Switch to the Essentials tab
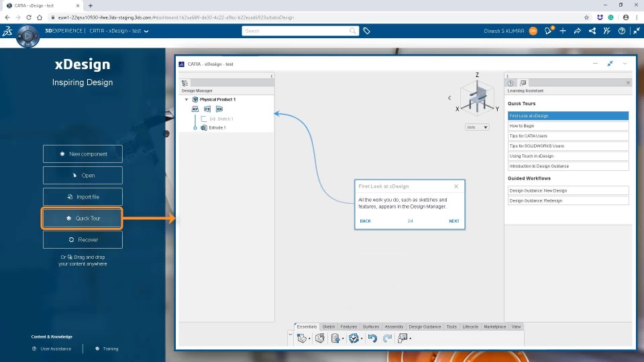 pos(307,326)
